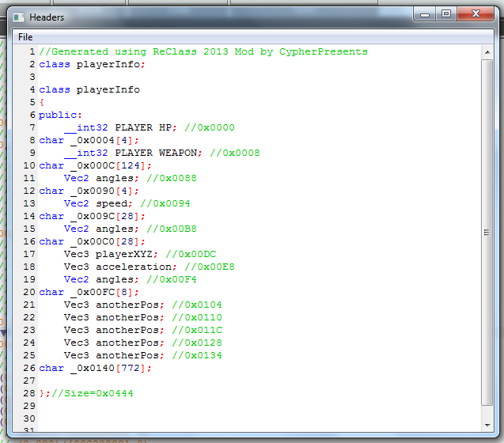Screen dimensions: 504x443
Task: Click 'Vec2 speed; //0x0094' line
Action: coord(127,203)
